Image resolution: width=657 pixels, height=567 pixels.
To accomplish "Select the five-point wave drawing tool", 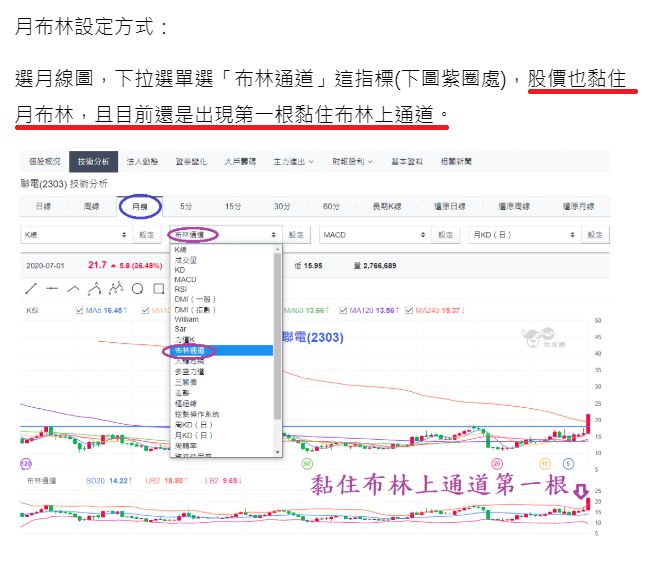I will pos(116,288).
